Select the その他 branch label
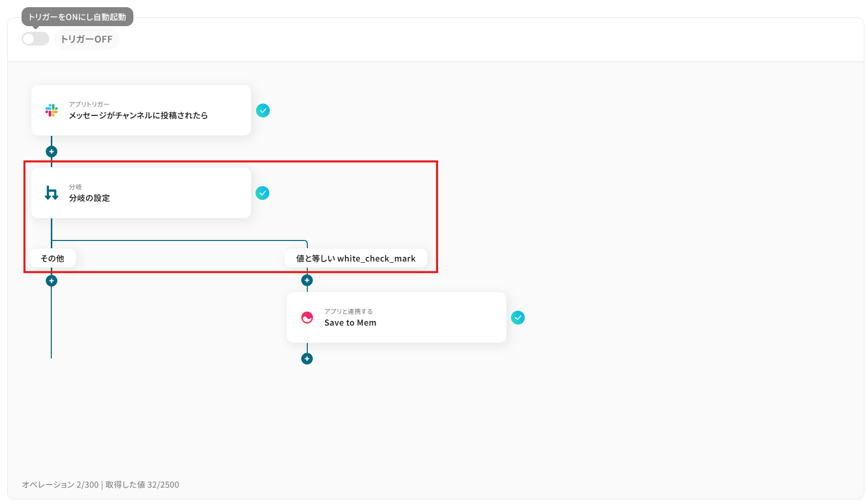Image resolution: width=868 pixels, height=503 pixels. 52,258
